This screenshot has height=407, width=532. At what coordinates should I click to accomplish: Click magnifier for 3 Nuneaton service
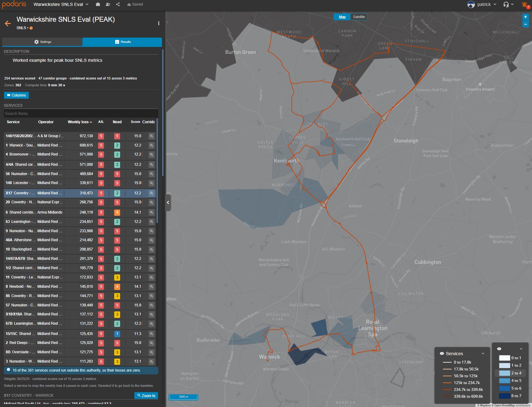coord(151,361)
